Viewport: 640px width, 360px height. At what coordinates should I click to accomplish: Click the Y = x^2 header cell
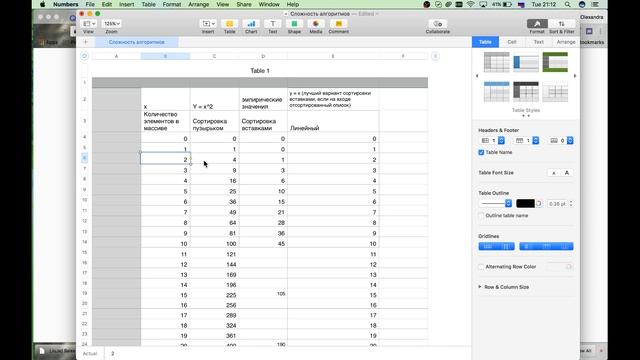[214, 99]
